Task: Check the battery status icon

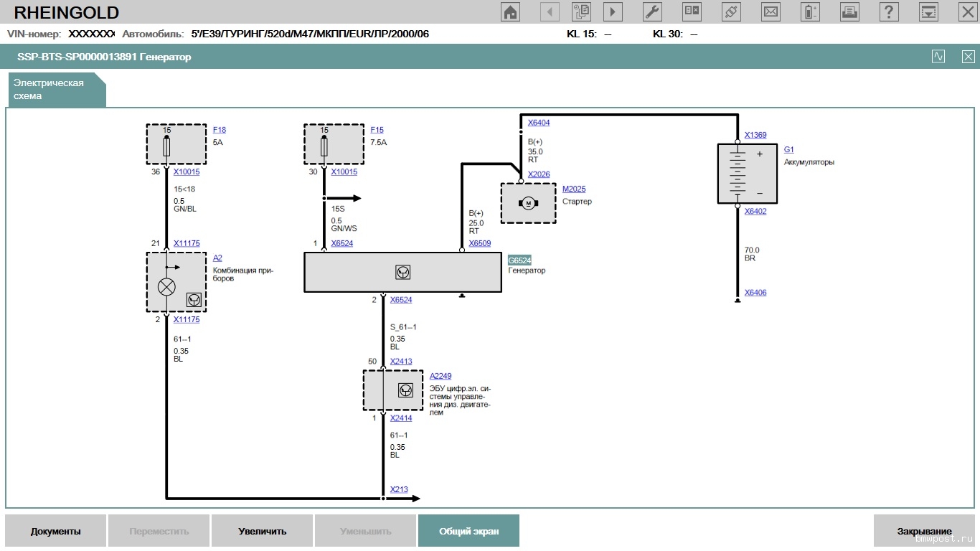Action: (x=810, y=12)
